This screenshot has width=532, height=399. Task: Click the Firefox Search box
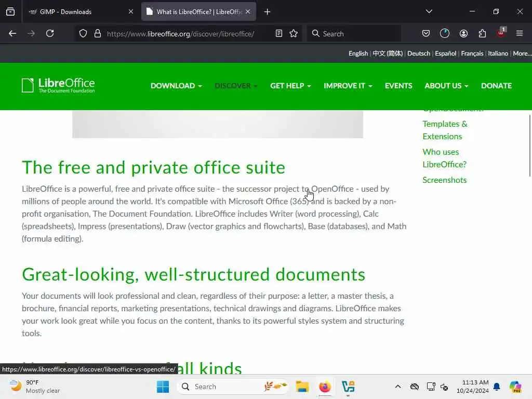click(x=354, y=34)
